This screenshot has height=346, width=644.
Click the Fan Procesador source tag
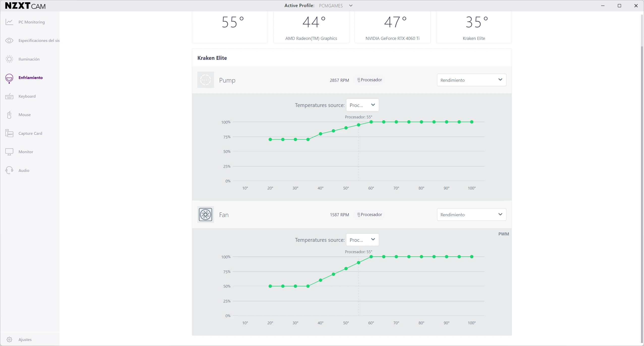point(370,215)
